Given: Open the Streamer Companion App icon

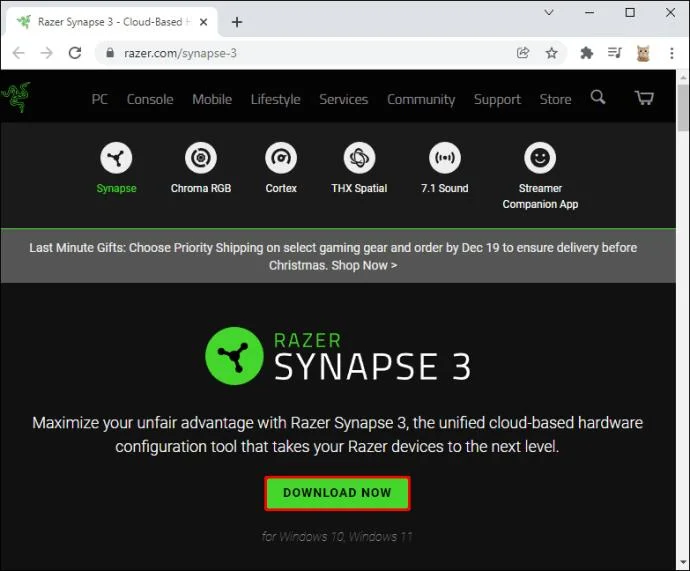Looking at the screenshot, I should click(540, 157).
